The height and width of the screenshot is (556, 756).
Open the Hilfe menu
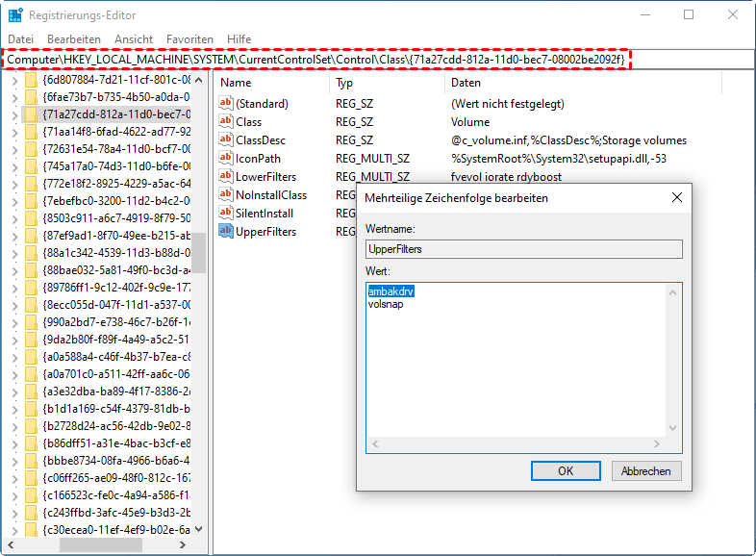pos(239,39)
